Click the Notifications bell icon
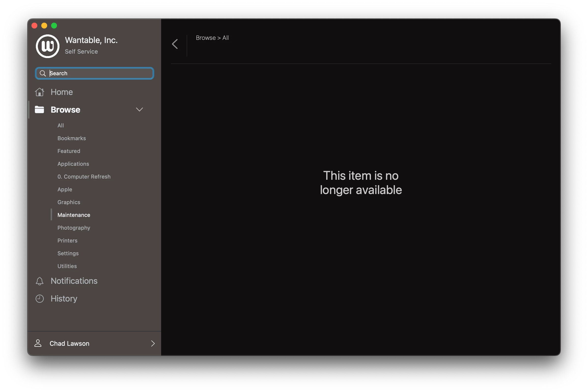Image resolution: width=588 pixels, height=392 pixels. [x=40, y=281]
